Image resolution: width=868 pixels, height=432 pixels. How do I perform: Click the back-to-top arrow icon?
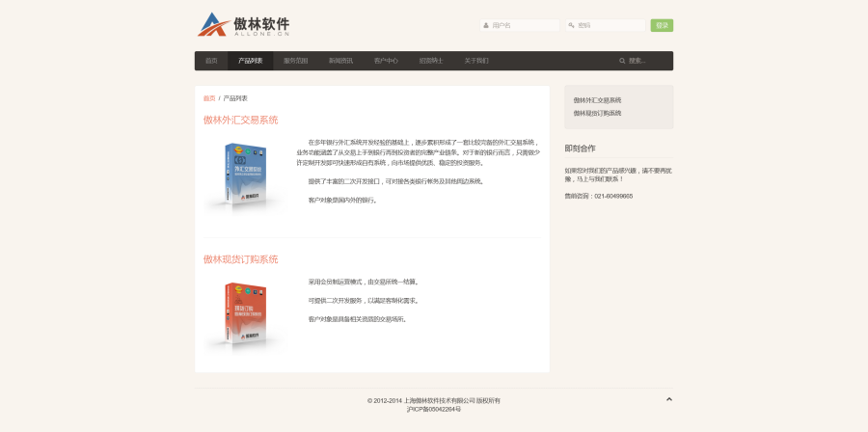pyautogui.click(x=668, y=399)
